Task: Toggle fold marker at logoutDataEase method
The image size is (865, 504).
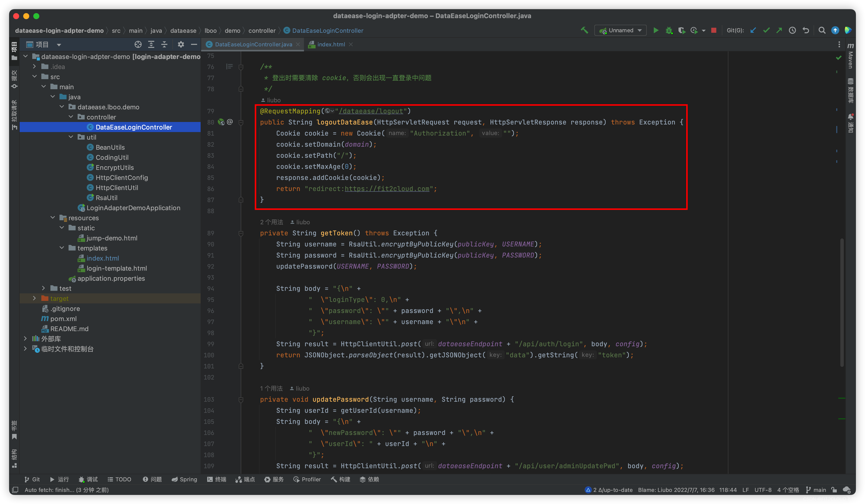Action: 241,122
